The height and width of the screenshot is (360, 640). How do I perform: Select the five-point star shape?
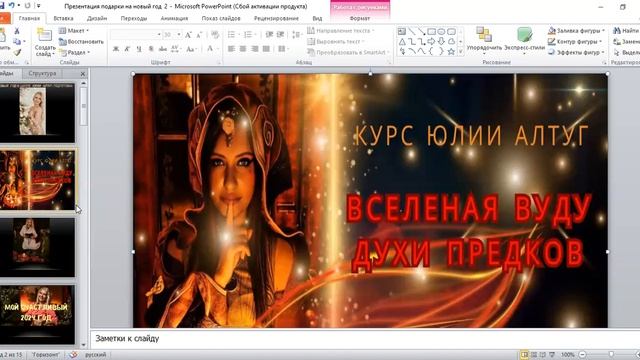tap(451, 52)
